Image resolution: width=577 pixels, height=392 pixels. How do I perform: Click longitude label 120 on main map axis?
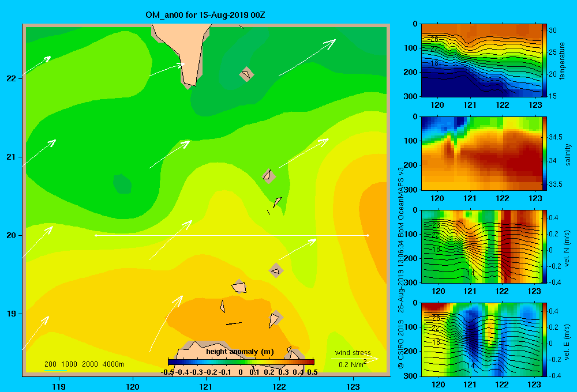[x=133, y=386]
